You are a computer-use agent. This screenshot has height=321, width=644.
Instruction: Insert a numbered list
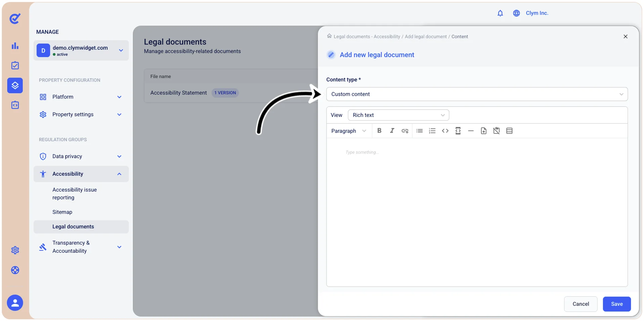[432, 131]
